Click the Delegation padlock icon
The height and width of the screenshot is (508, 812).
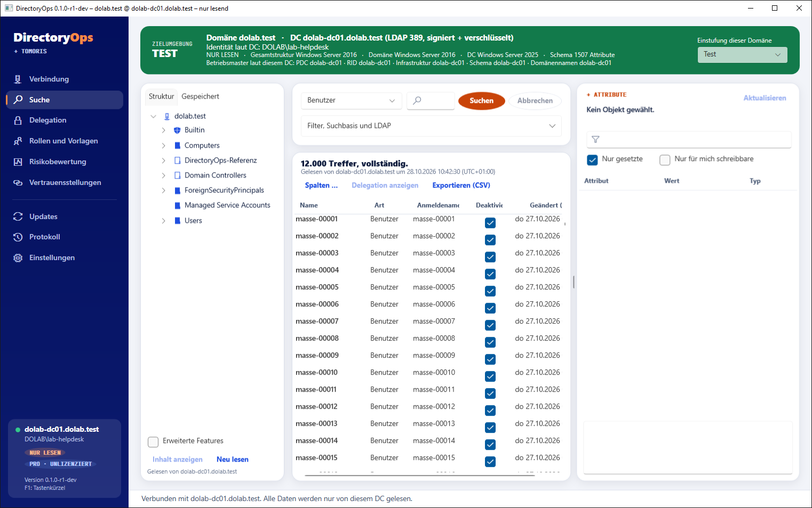(x=18, y=120)
